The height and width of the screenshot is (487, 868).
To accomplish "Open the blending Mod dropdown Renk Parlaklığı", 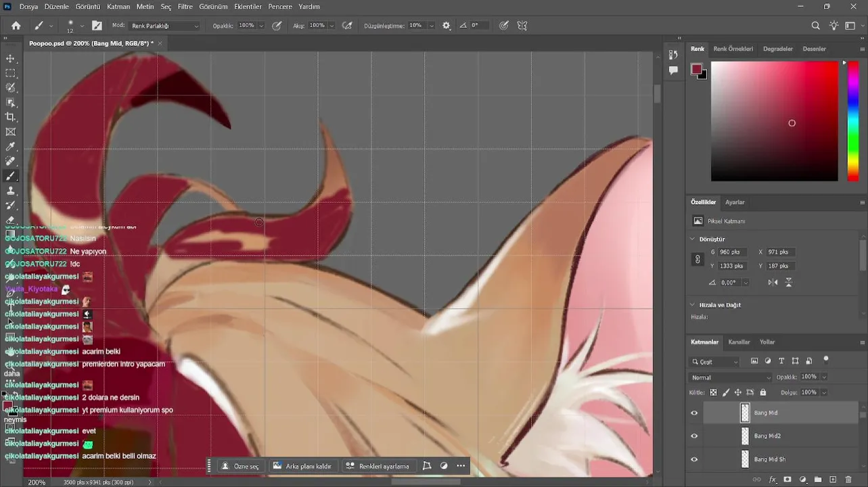I will click(164, 26).
